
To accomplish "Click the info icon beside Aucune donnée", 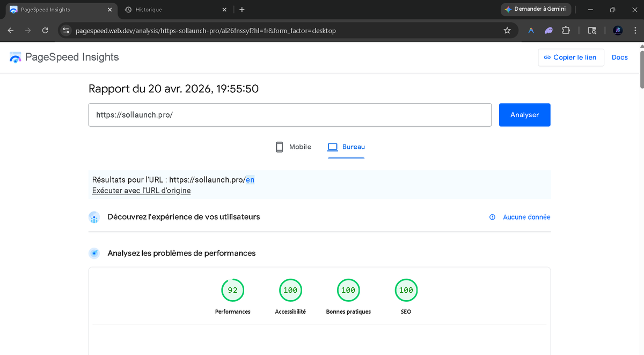I will point(492,217).
